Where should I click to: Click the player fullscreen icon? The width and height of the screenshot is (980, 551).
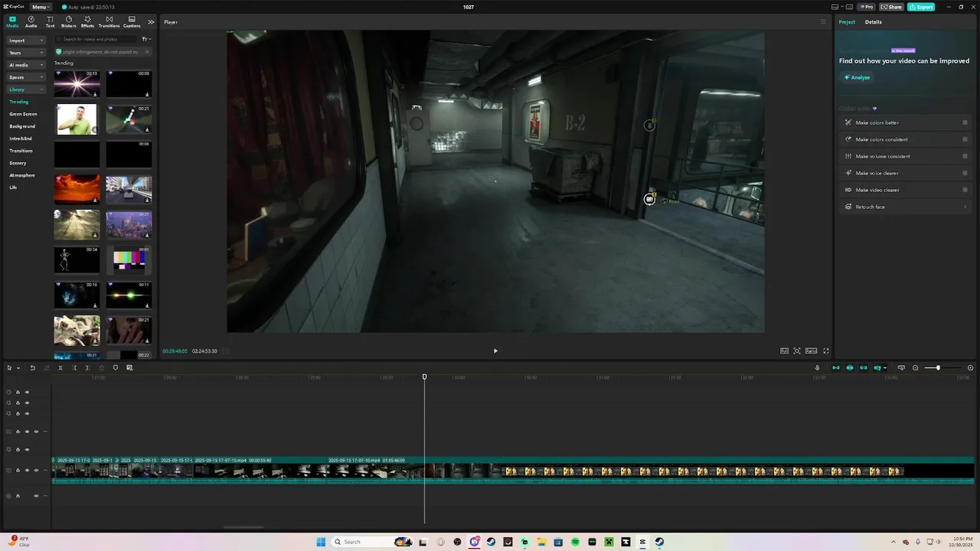pos(825,350)
